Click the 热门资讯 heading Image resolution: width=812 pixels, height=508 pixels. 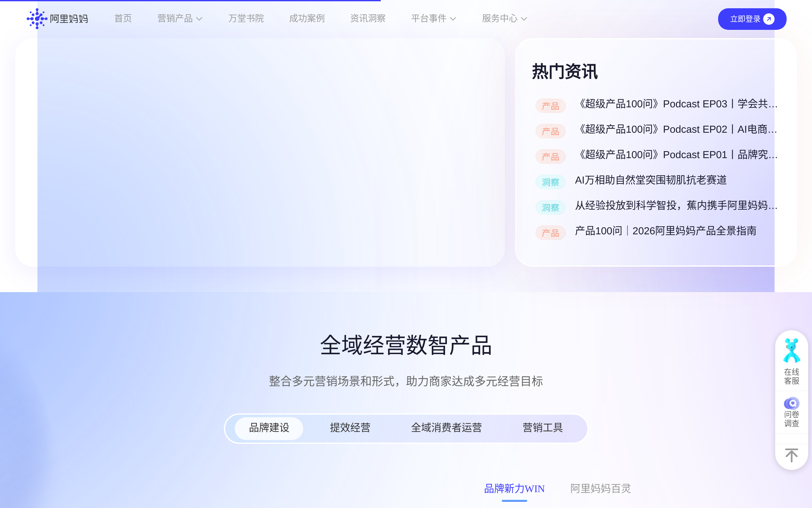[565, 71]
